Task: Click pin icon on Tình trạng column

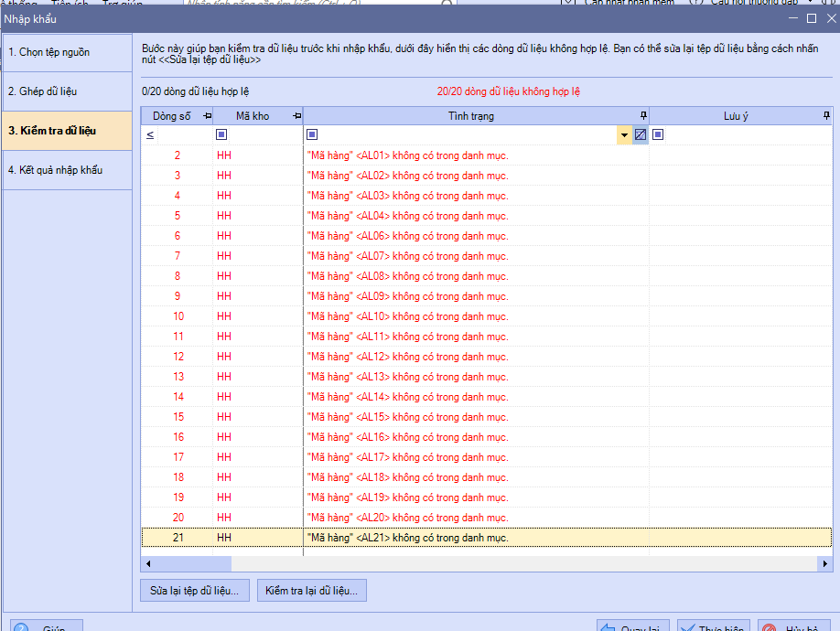Action: 642,116
